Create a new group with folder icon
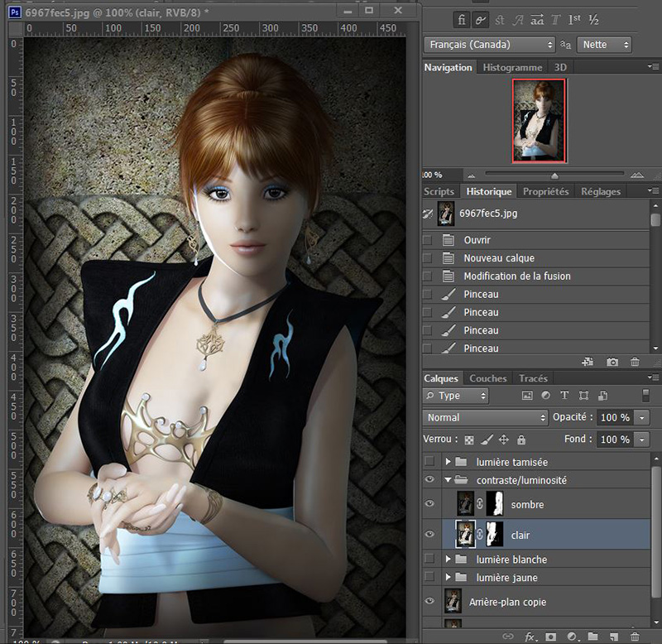 pyautogui.click(x=592, y=637)
